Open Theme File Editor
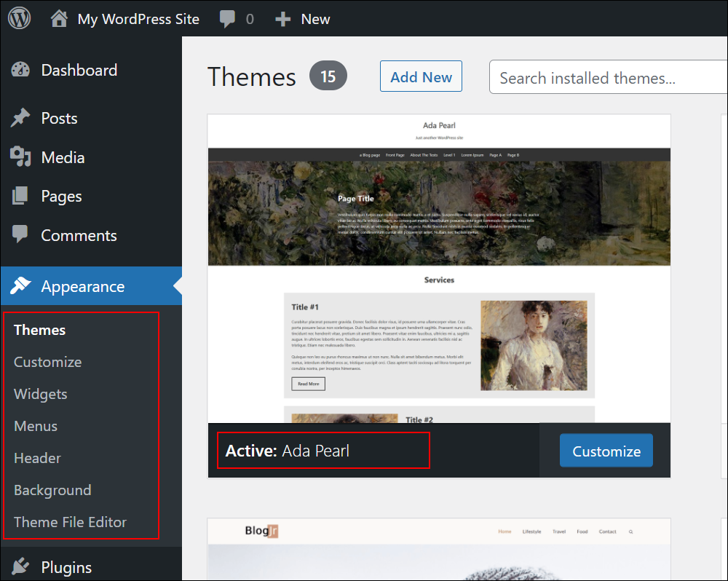The width and height of the screenshot is (728, 581). (x=70, y=522)
